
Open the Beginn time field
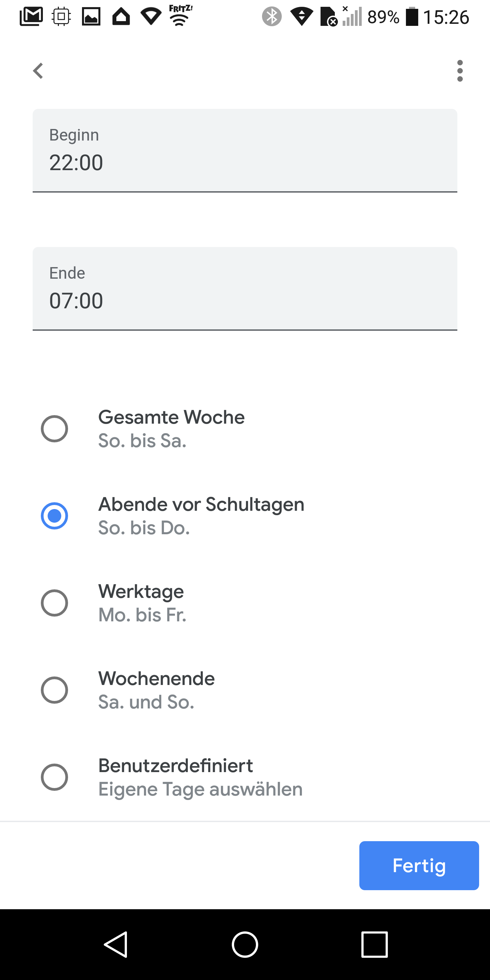(x=245, y=151)
